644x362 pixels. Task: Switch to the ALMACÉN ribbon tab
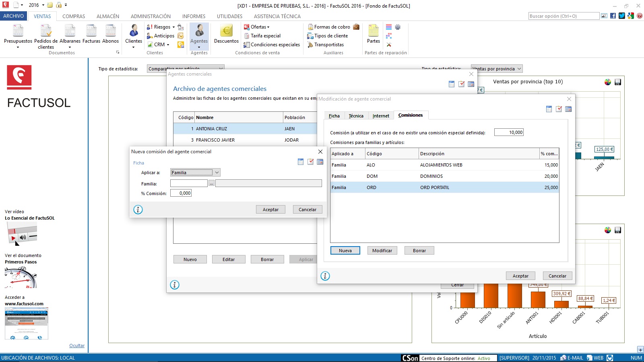point(108,16)
